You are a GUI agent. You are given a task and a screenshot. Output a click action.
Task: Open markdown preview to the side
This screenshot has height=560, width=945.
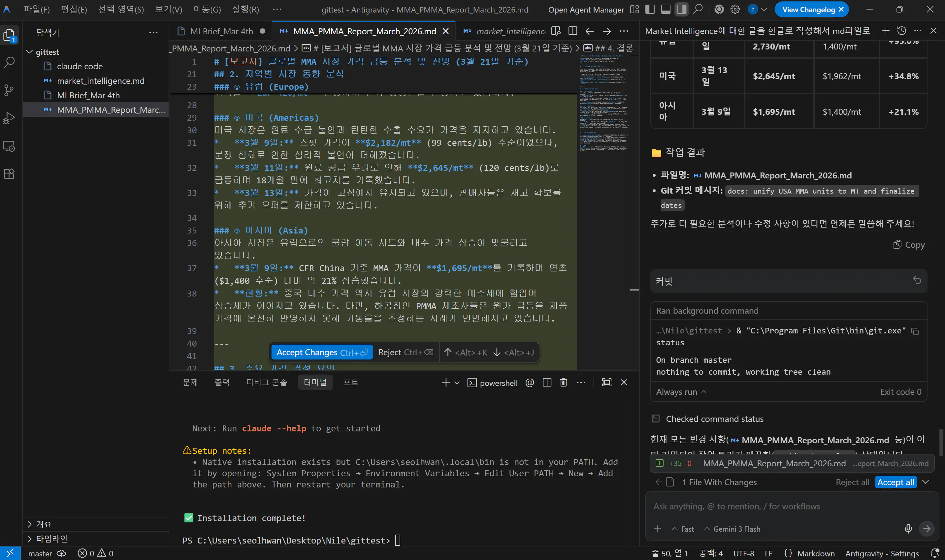pos(556,31)
